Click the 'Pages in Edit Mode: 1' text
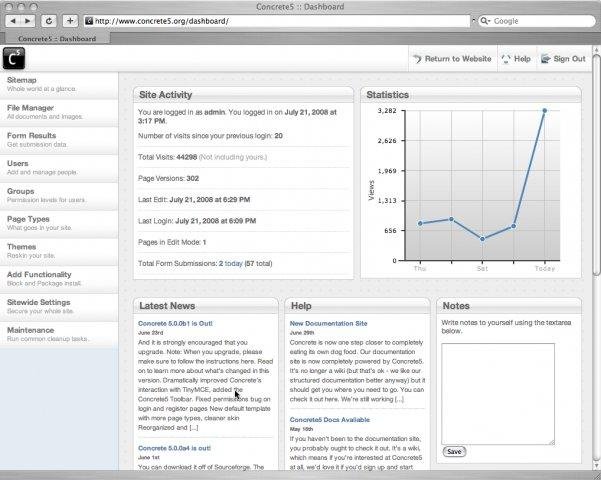Viewport: 601px width, 480px height. point(172,242)
